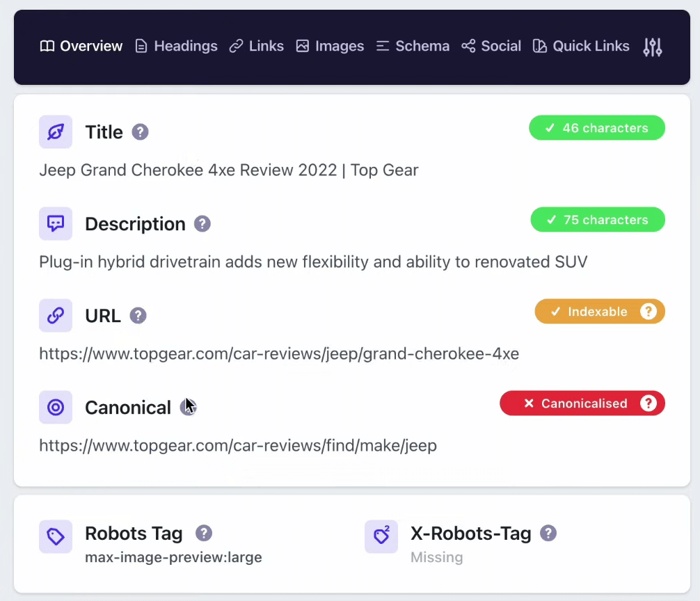Click the X-Robots-Tag icon

click(381, 537)
